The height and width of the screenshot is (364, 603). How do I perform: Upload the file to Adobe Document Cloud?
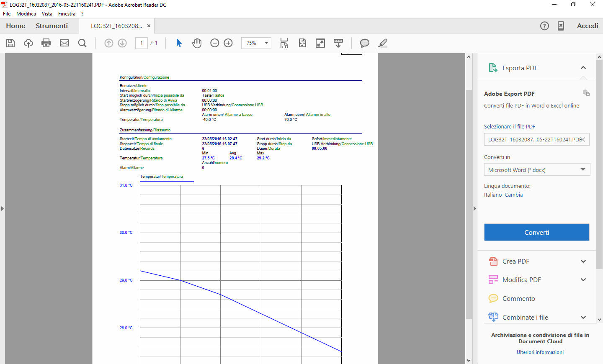(x=29, y=43)
